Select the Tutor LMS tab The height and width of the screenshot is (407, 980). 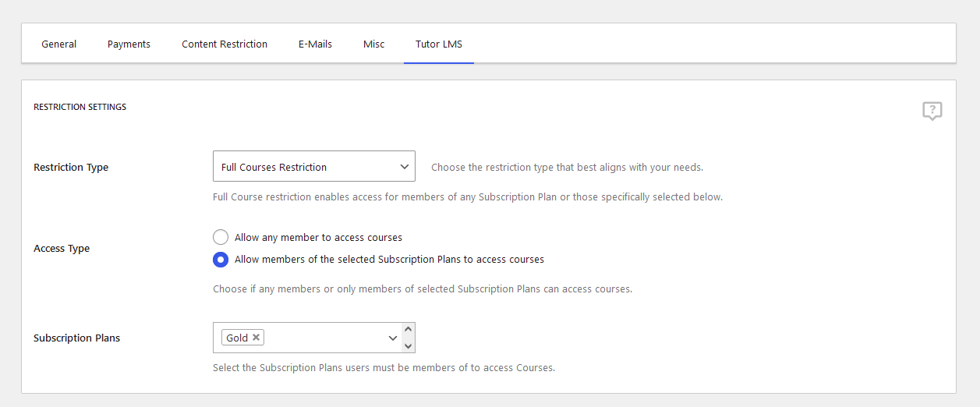pyautogui.click(x=439, y=44)
